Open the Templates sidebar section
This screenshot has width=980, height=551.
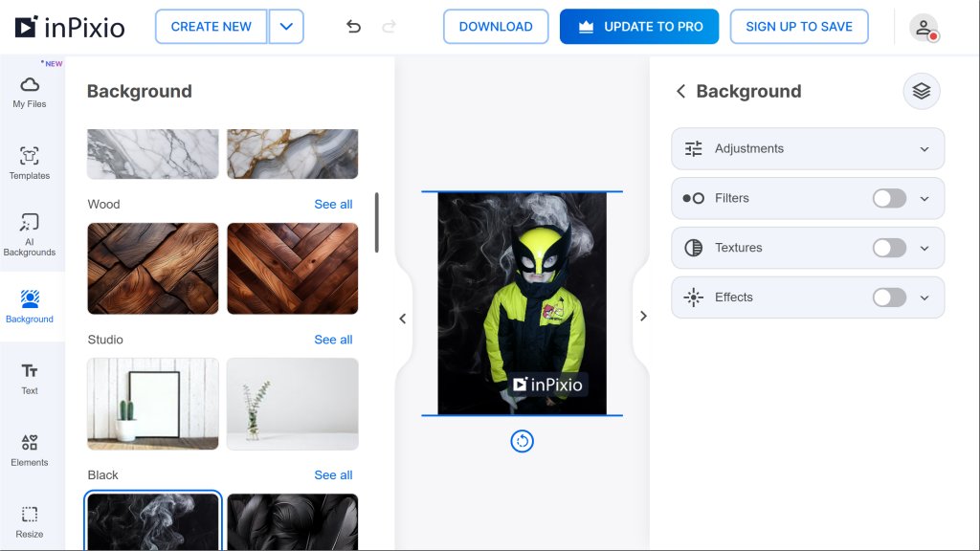click(x=30, y=163)
